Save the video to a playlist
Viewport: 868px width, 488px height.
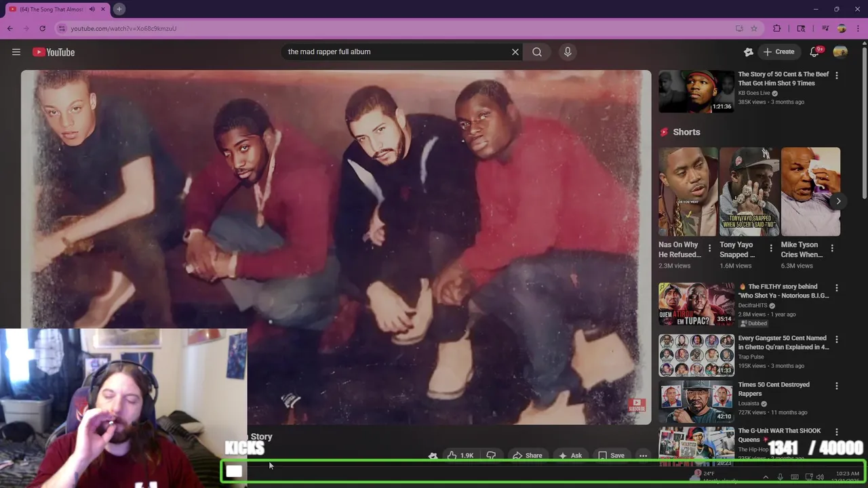point(611,455)
